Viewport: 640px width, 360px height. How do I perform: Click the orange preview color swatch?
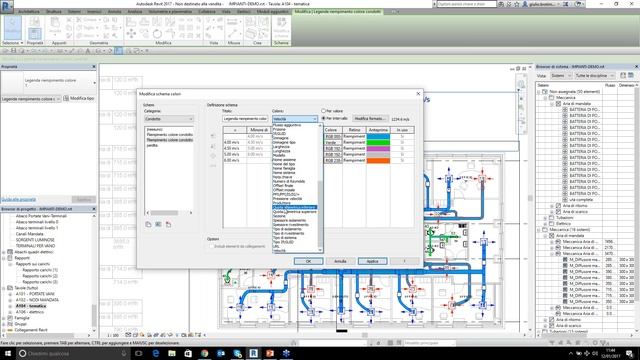click(378, 160)
